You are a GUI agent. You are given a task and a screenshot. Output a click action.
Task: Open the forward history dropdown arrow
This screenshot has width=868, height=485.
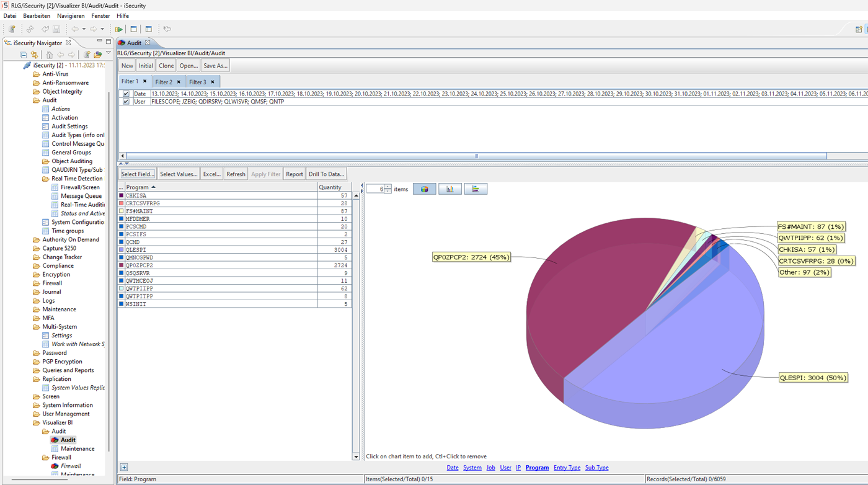(x=102, y=29)
